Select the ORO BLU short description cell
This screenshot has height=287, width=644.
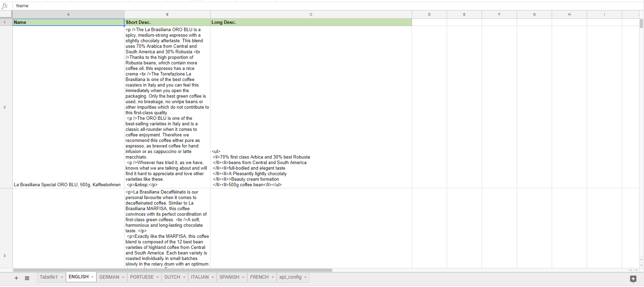point(167,107)
